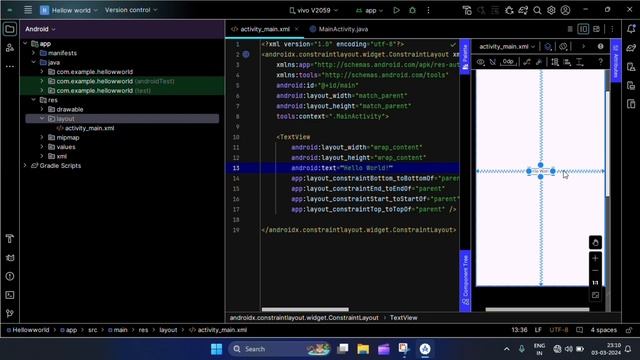Change default margins 0dp button
This screenshot has height=360, width=640.
tap(508, 62)
